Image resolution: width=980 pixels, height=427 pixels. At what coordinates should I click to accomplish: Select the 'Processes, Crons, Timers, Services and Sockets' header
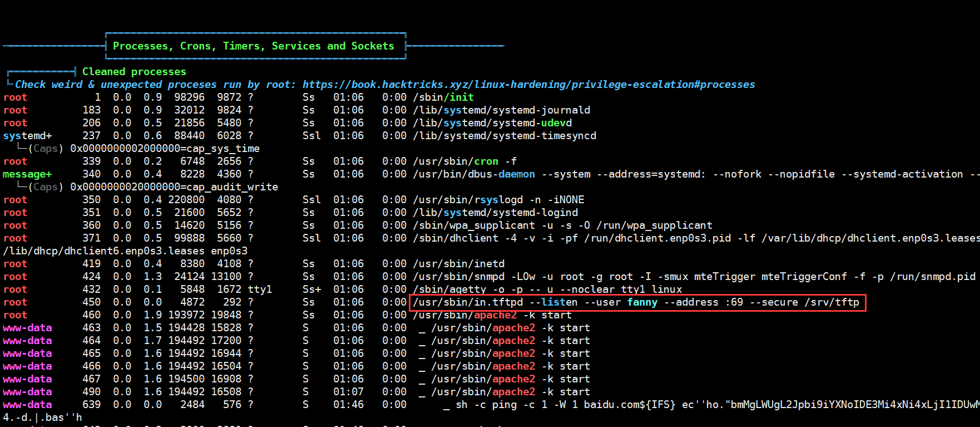[x=254, y=46]
